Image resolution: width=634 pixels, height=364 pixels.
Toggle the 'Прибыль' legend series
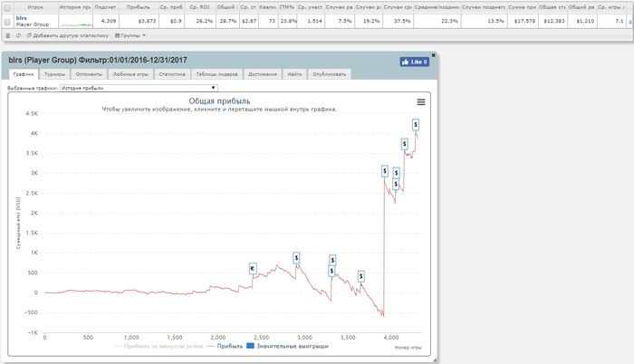click(x=225, y=346)
